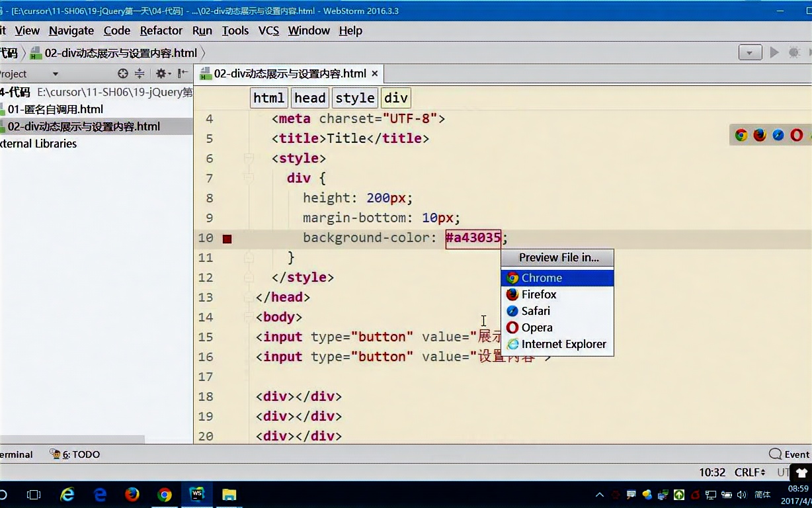Open Task View on taskbar

[x=34, y=494]
